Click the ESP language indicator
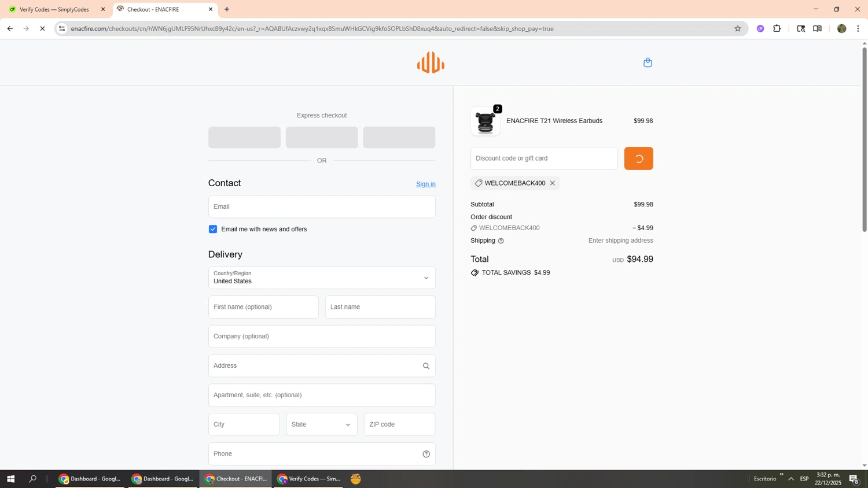The image size is (868, 488). click(804, 479)
